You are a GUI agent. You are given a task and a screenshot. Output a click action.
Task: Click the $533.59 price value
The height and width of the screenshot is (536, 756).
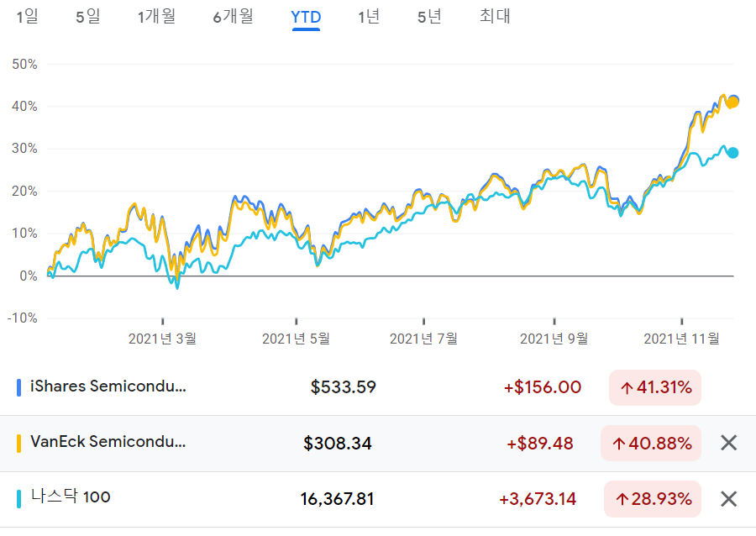[344, 387]
